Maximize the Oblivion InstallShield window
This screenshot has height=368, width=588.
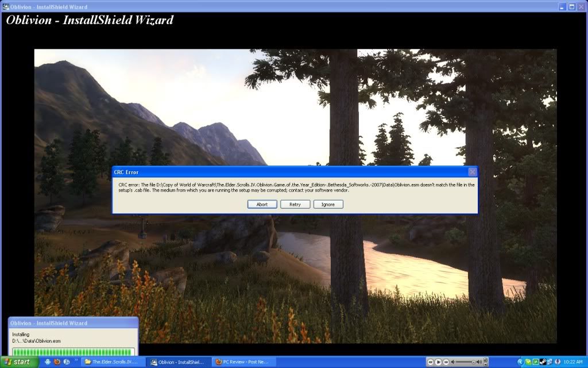572,6
